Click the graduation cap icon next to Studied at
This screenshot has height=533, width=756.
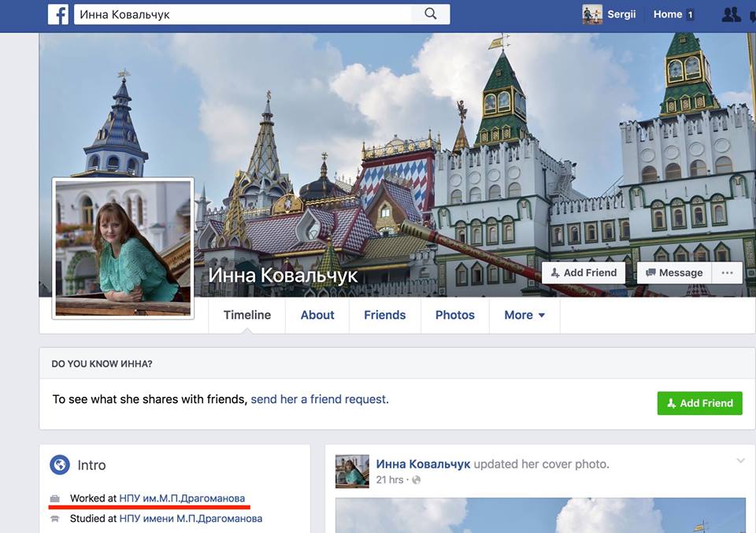(55, 519)
